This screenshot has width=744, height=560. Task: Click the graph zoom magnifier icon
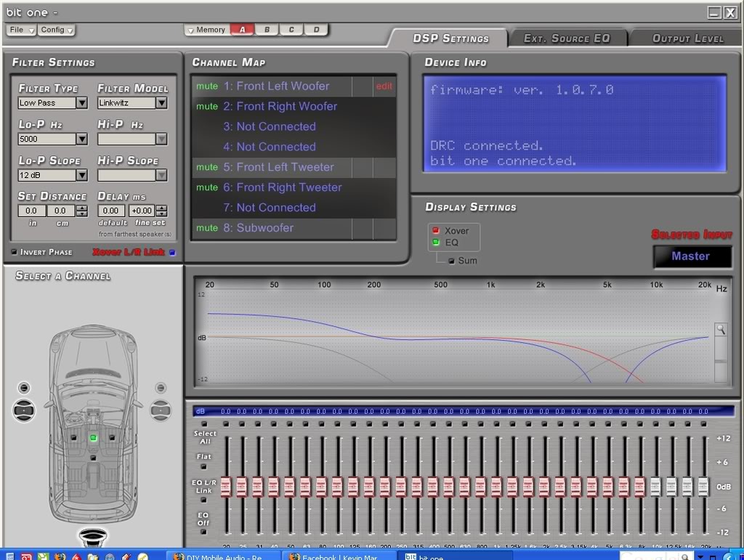tap(720, 330)
